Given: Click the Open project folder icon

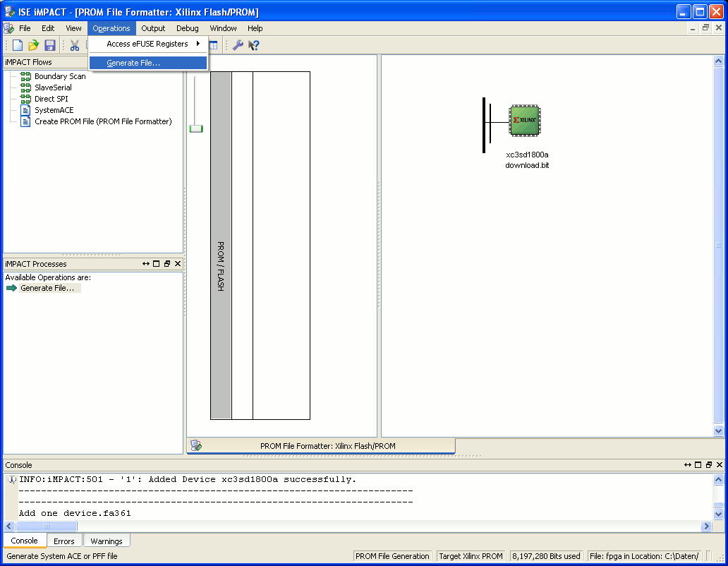Looking at the screenshot, I should pos(33,45).
